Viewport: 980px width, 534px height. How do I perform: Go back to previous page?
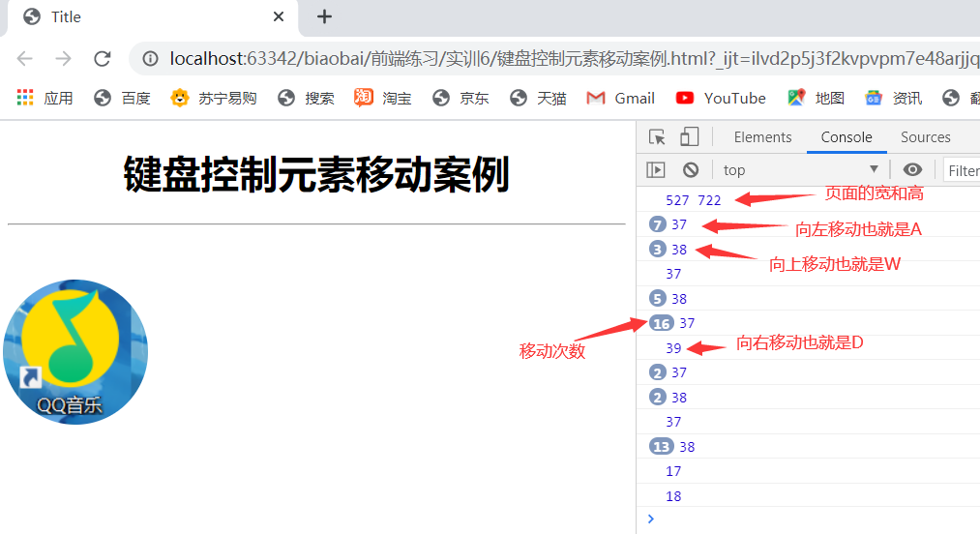click(x=24, y=59)
